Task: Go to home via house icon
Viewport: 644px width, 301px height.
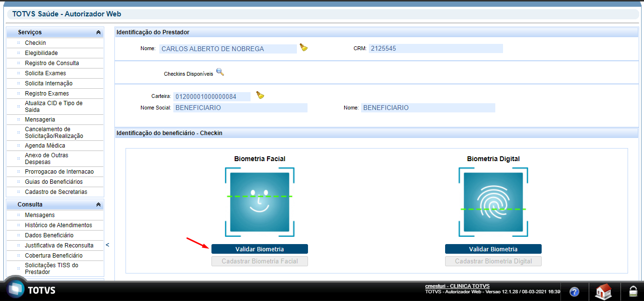Action: [603, 291]
